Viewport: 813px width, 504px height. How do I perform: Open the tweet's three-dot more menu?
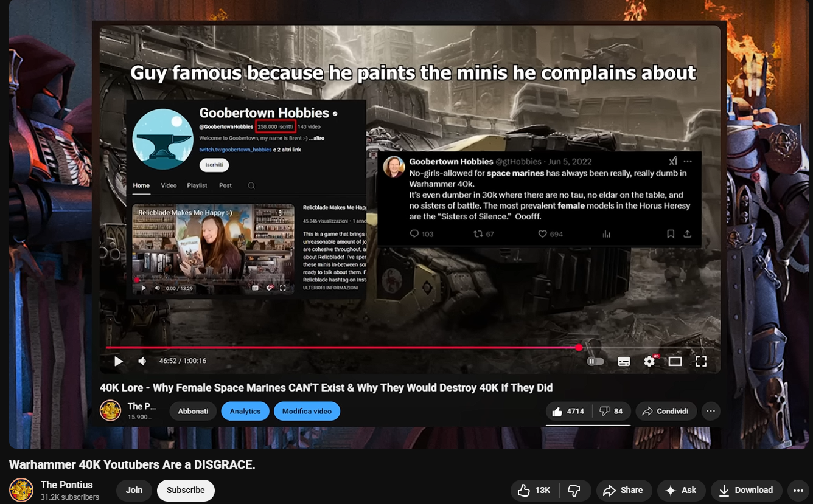tap(688, 162)
